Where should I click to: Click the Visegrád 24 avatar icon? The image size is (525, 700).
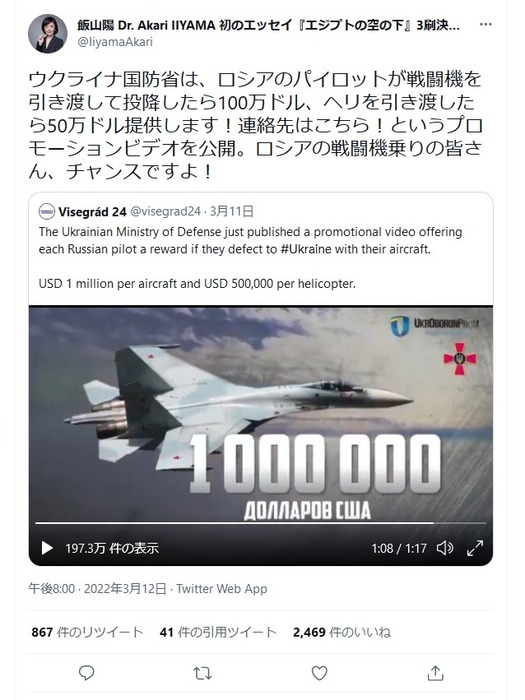click(x=47, y=212)
